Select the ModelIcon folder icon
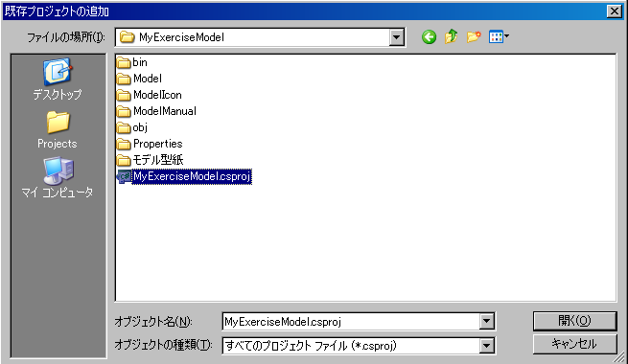628x364 pixels. pos(124,95)
